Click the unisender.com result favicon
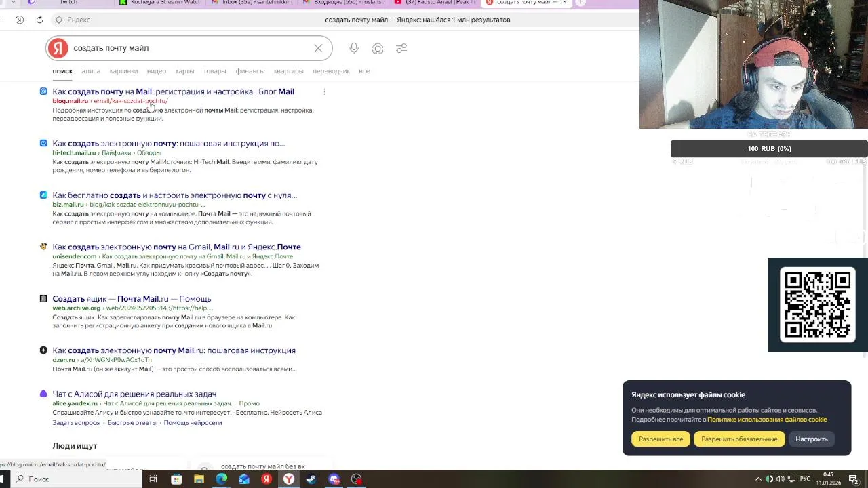Screen dimensions: 868x488 coord(43,247)
